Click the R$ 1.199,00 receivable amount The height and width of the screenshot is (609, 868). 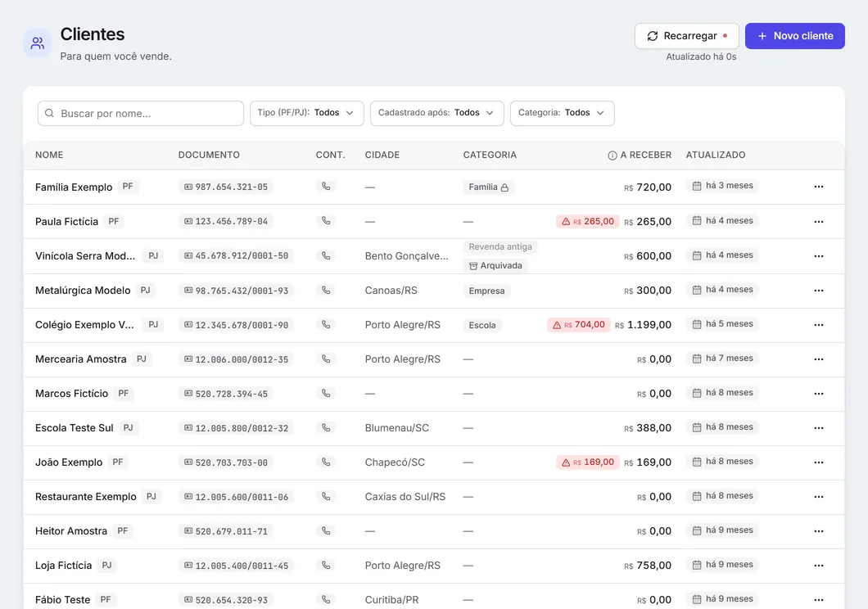click(644, 325)
